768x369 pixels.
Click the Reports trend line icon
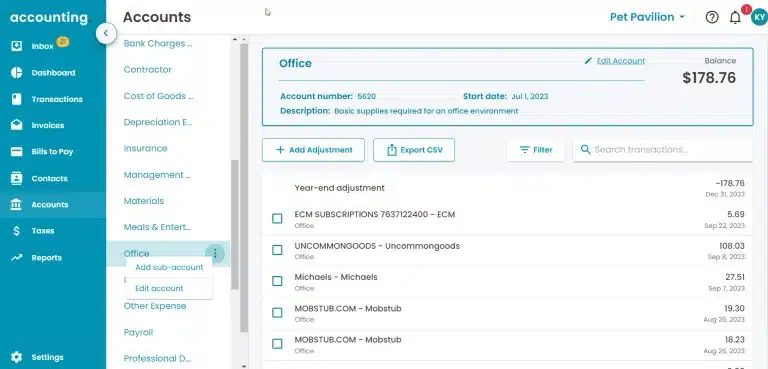pos(16,257)
